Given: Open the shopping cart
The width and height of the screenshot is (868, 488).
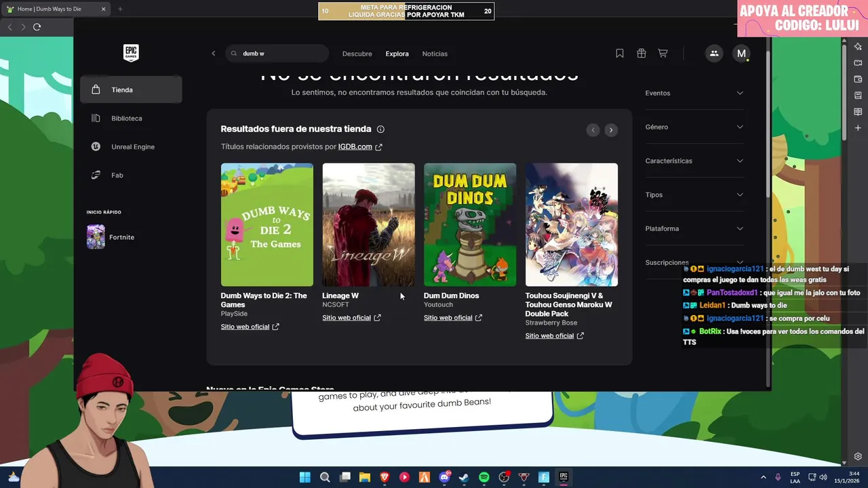Looking at the screenshot, I should point(663,54).
